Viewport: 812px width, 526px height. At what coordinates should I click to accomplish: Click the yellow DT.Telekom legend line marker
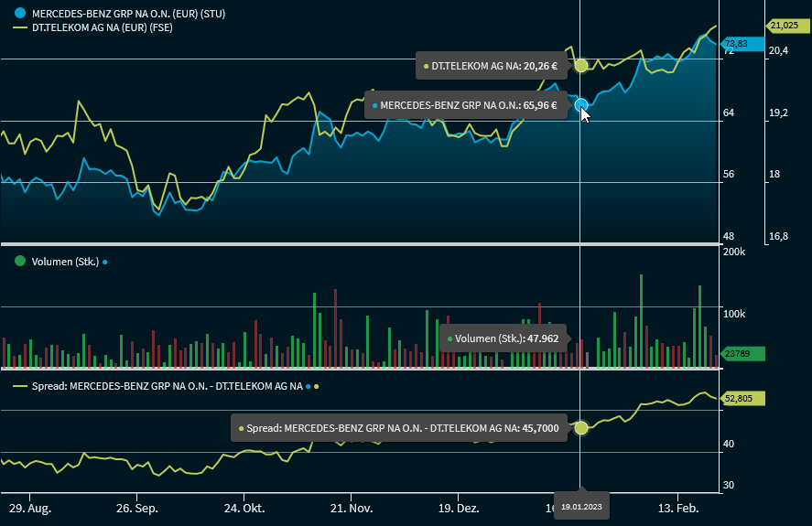click(x=19, y=28)
